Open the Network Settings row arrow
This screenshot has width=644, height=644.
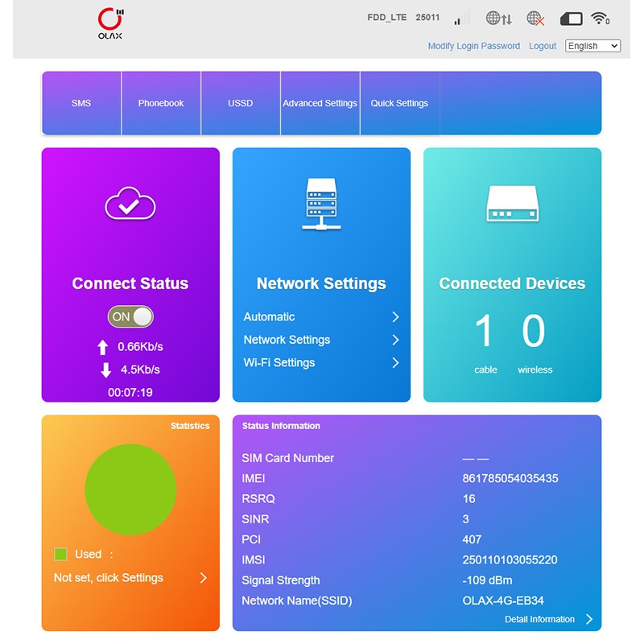[x=395, y=340]
